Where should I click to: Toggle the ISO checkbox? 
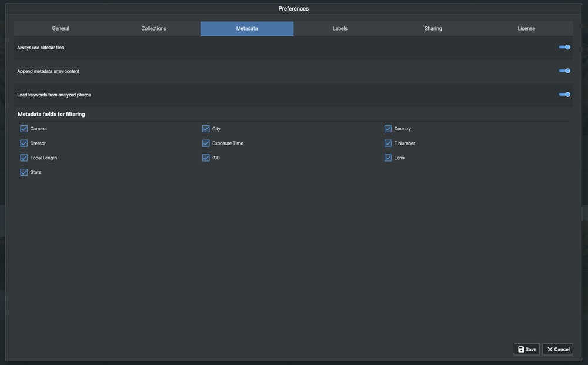(206, 158)
